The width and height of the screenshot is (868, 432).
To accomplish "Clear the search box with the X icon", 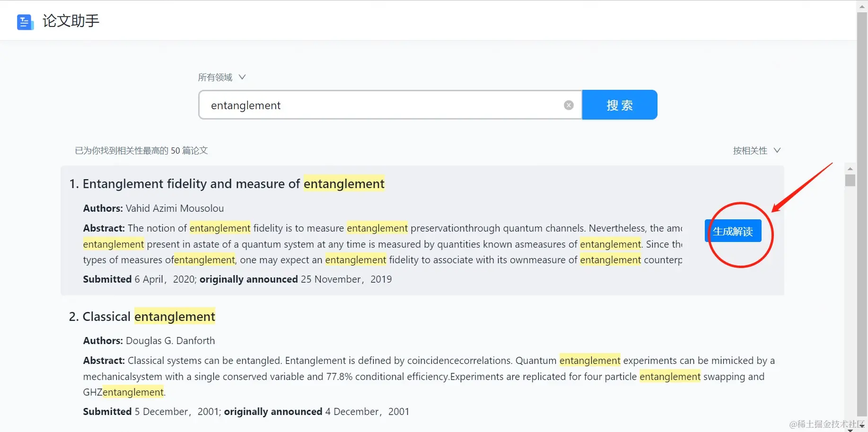I will (569, 105).
